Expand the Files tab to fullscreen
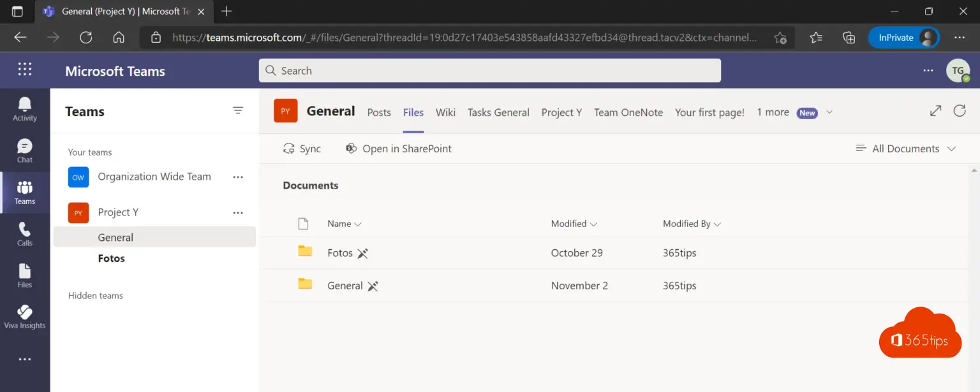Viewport: 980px width, 392px height. coord(935,110)
